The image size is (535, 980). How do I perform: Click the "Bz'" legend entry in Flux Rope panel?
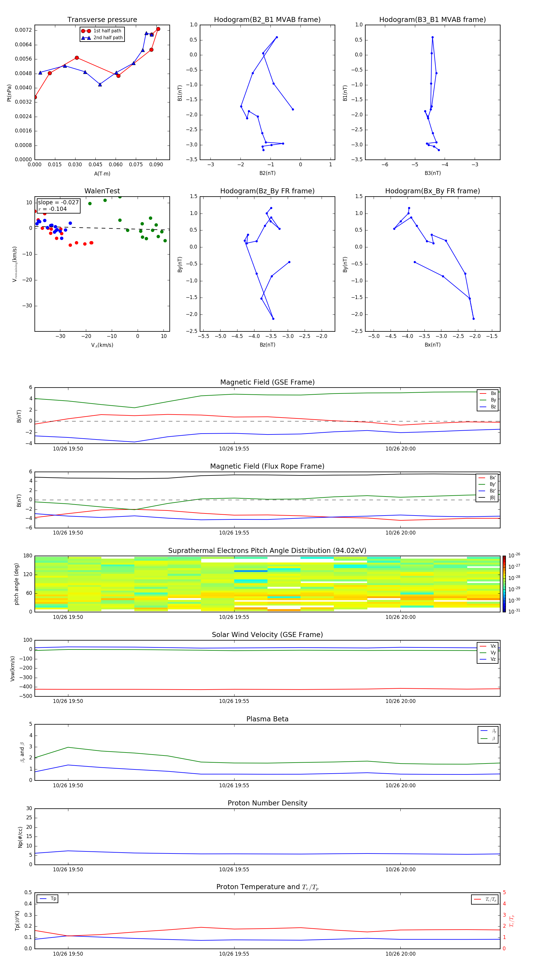click(487, 491)
